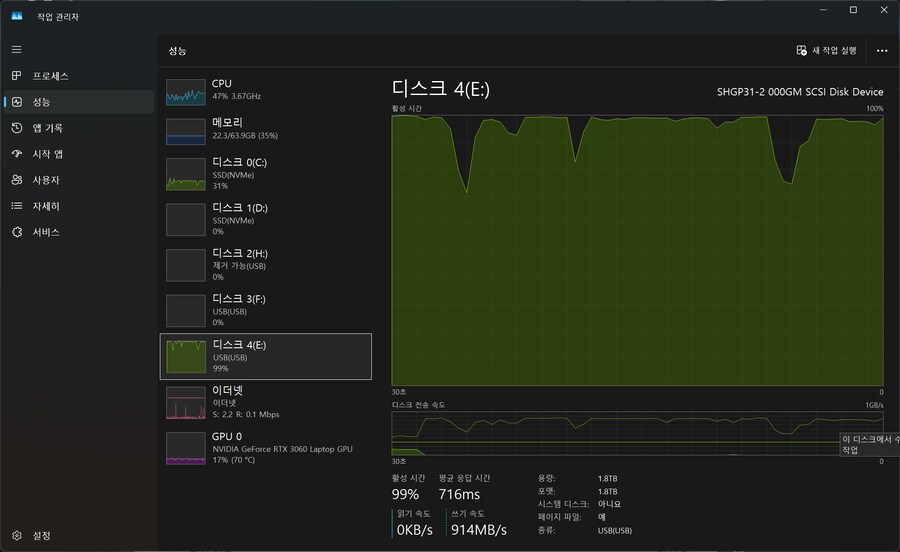Image resolution: width=900 pixels, height=552 pixels.
Task: Switch to 사용자 page label
Action: click(x=46, y=180)
